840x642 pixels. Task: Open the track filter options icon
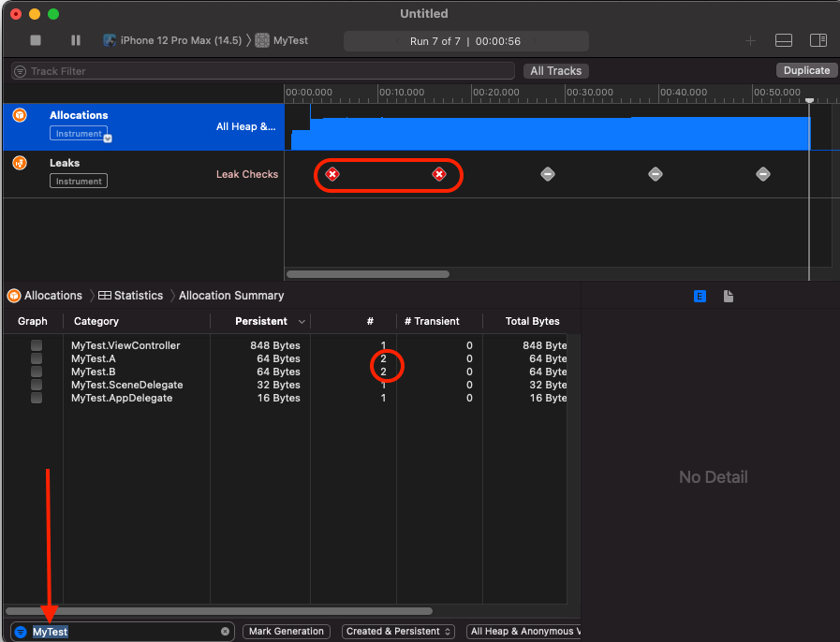click(21, 71)
